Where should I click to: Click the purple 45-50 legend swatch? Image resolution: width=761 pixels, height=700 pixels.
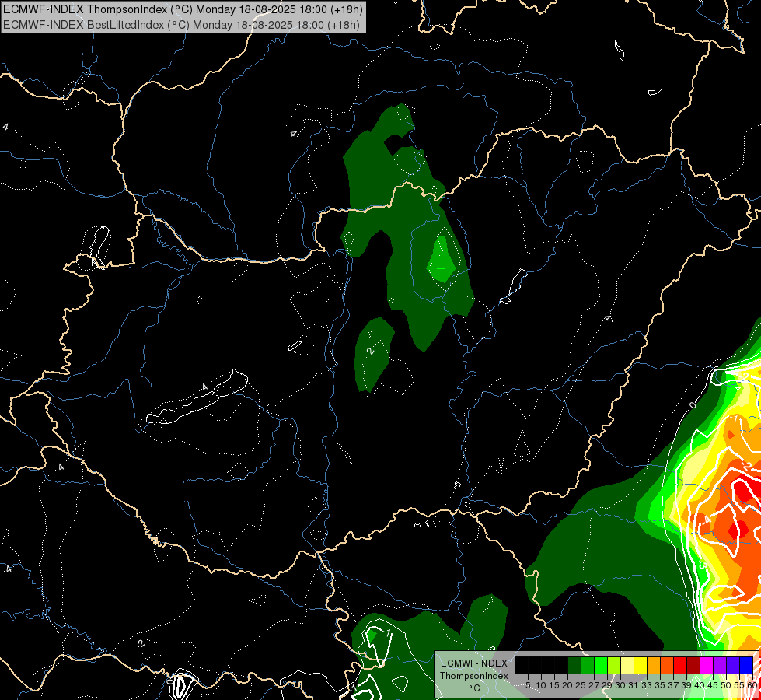click(720, 665)
